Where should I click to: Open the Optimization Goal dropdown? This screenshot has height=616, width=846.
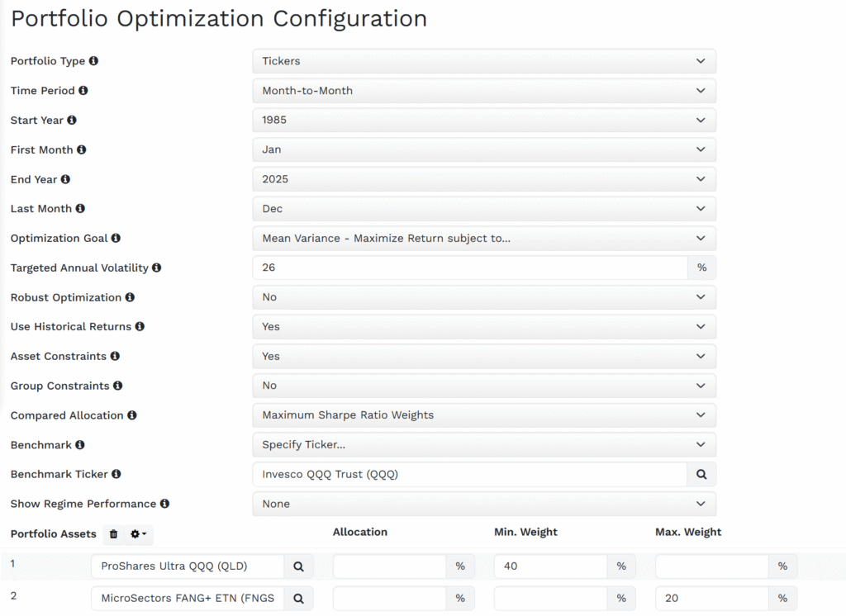(x=483, y=238)
